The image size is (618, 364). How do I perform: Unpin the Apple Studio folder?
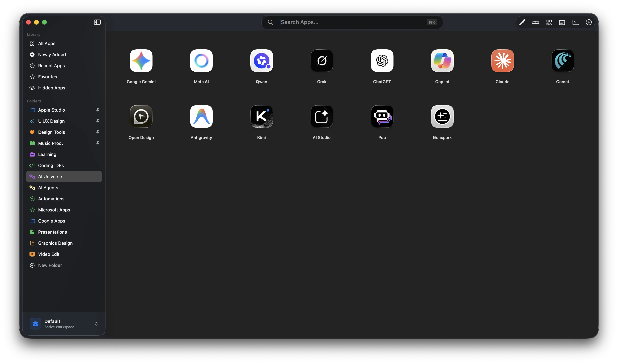pyautogui.click(x=98, y=110)
